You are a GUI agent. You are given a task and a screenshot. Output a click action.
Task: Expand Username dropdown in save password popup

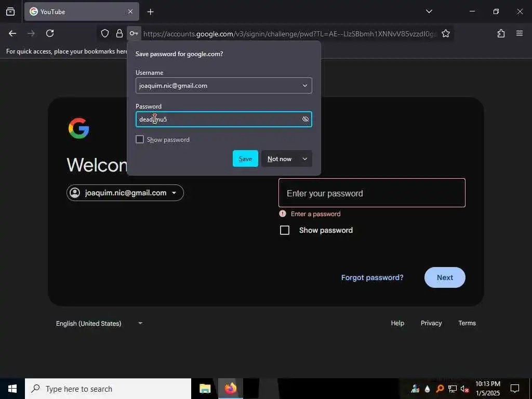[305, 86]
